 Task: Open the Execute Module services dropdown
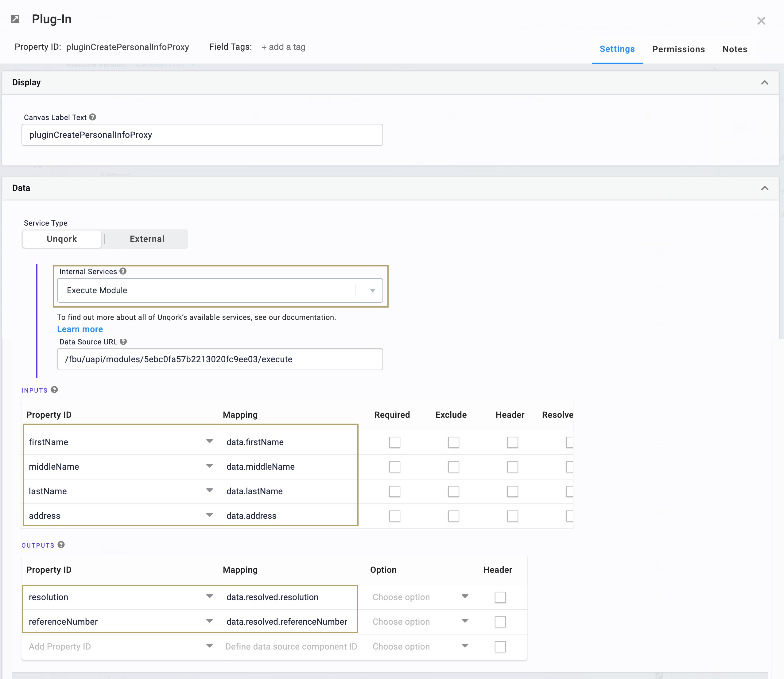click(x=372, y=290)
